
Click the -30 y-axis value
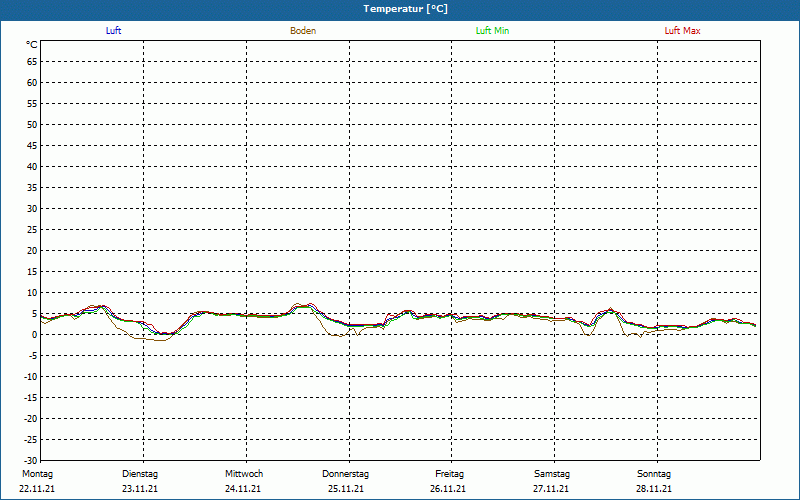pos(31,460)
